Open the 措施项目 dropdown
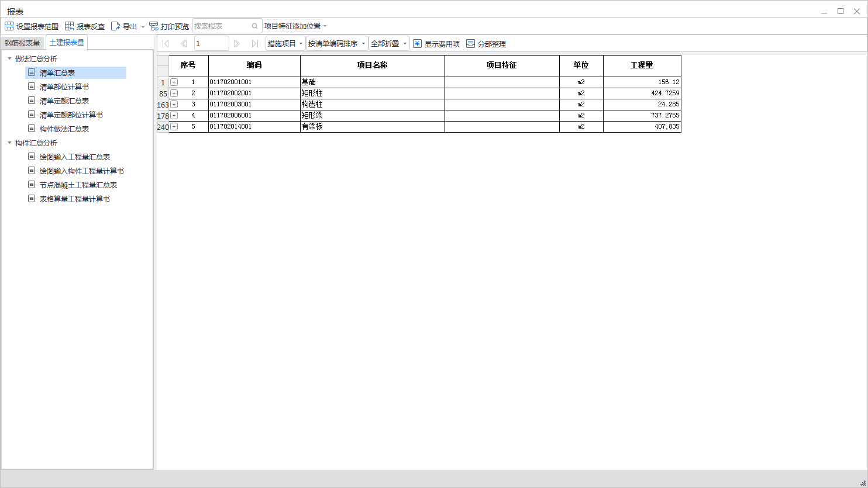The width and height of the screenshot is (868, 488). point(285,43)
